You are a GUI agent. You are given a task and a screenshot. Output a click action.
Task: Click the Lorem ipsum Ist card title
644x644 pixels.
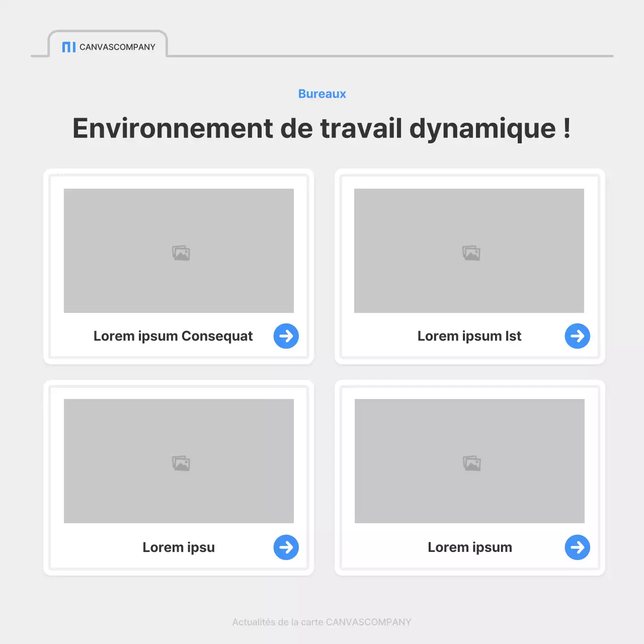pos(469,336)
